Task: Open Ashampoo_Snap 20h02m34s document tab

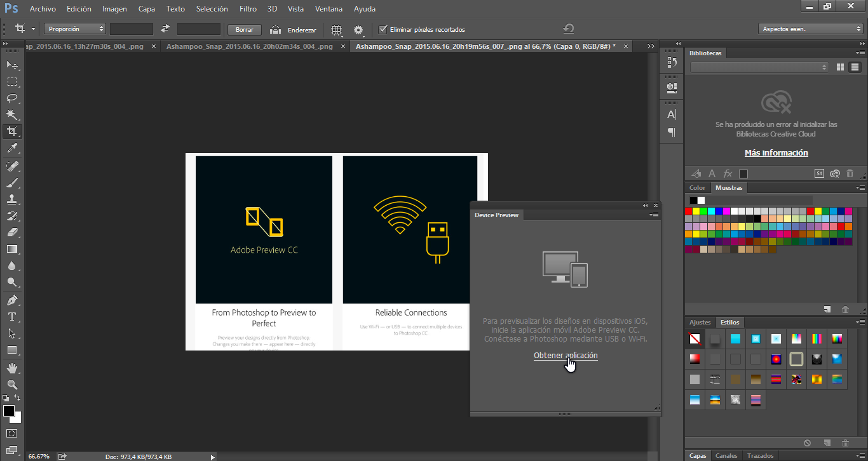Action: point(249,46)
